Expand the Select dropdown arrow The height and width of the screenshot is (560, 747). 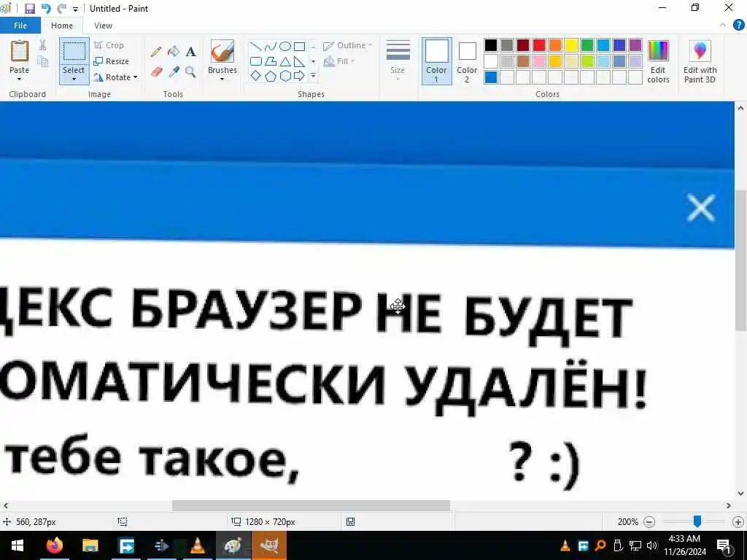point(74,79)
